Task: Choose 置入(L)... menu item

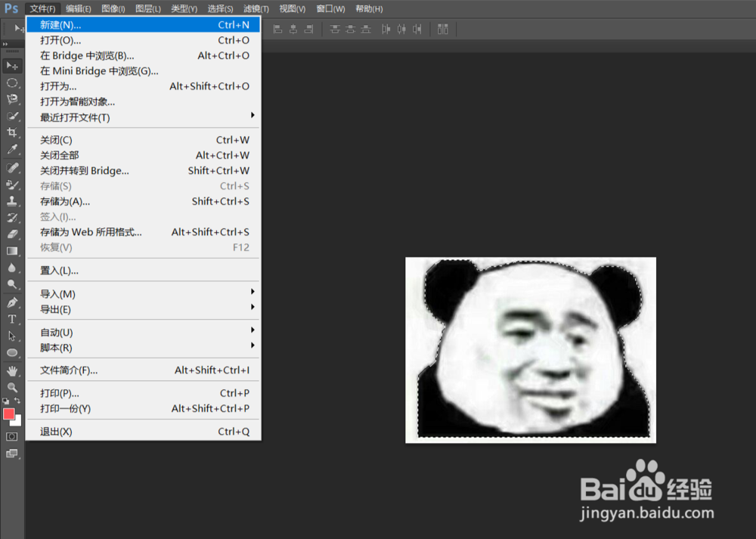Action: (143, 271)
